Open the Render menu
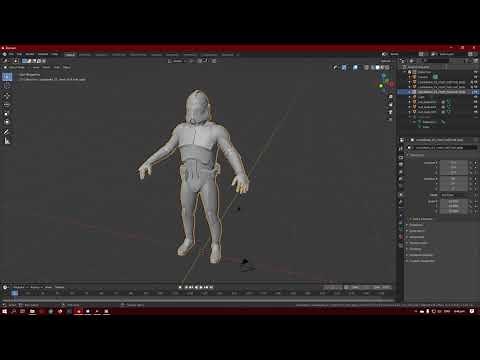 (30, 54)
